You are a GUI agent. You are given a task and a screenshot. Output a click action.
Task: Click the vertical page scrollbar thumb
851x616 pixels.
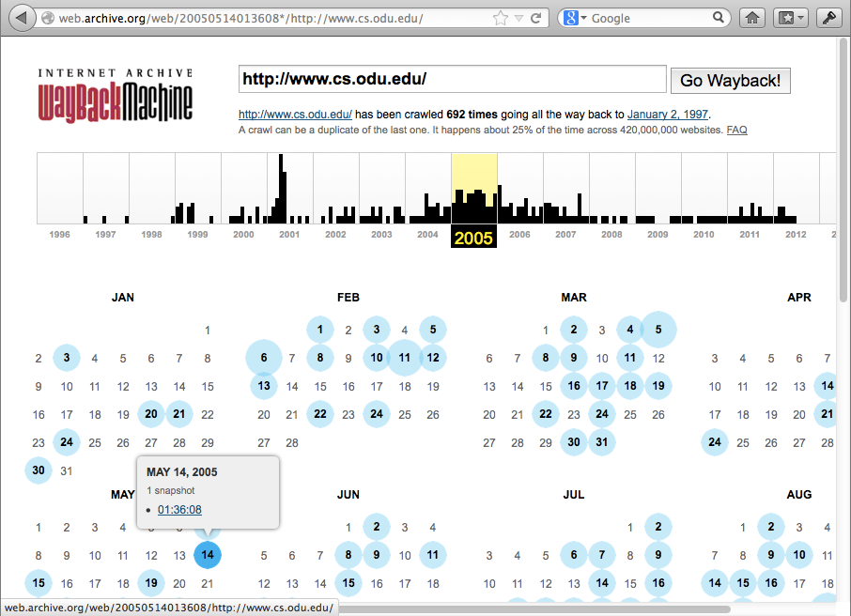point(843,170)
